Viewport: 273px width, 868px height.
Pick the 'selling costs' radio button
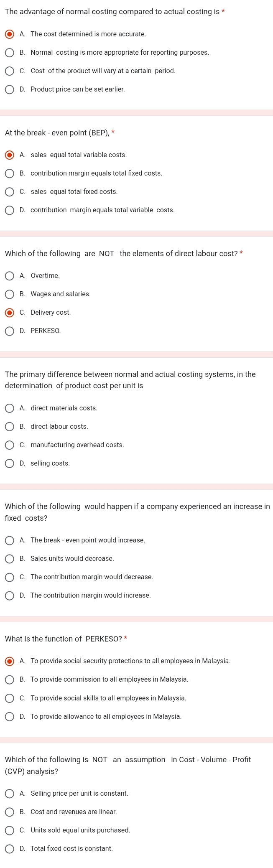coord(9,463)
